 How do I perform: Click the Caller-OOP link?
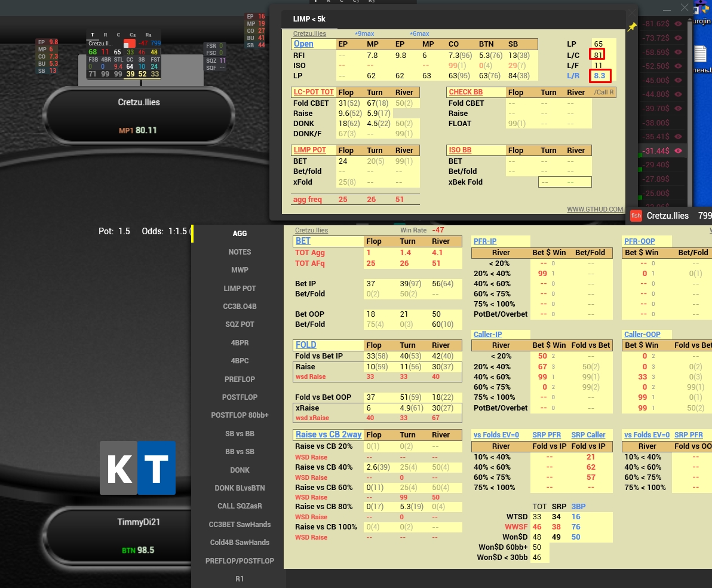[642, 335]
